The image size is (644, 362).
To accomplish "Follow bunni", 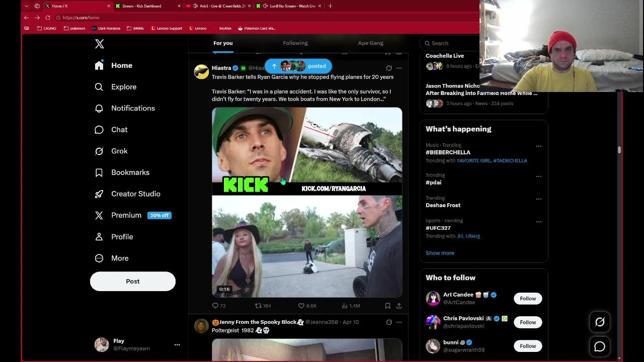I will point(528,346).
